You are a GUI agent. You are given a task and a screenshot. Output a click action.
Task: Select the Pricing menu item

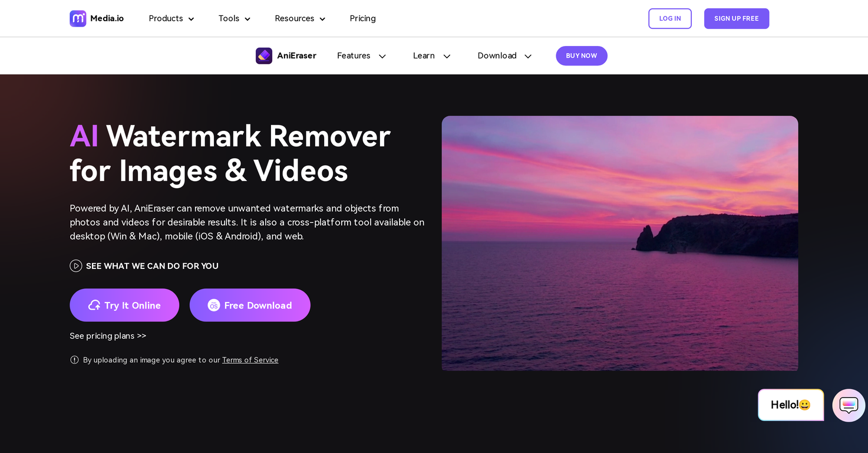click(x=362, y=18)
